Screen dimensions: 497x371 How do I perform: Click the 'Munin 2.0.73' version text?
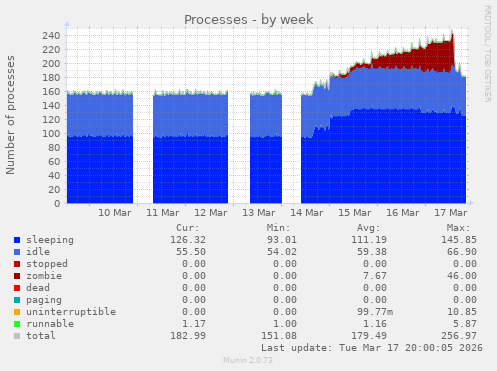(248, 360)
